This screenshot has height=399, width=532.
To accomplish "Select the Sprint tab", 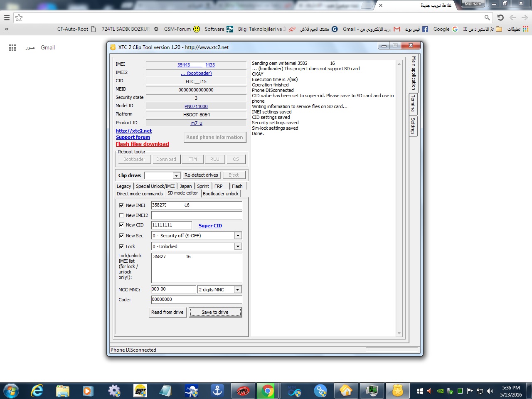I will coord(203,186).
